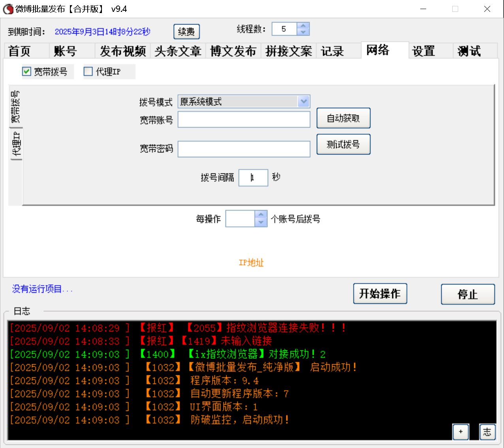
Task: Click the "+" icon below the log panel
Action: (x=461, y=432)
